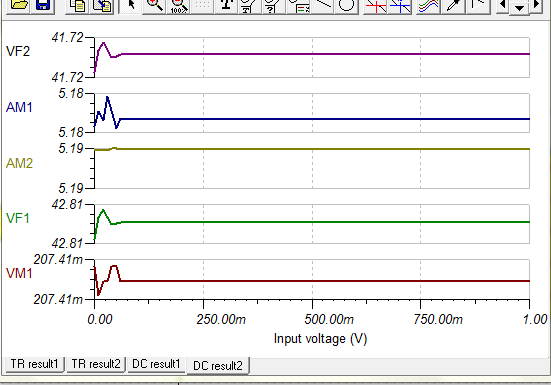Select the Line drawing tool
Viewport: 551px width, 385px height.
[323, 5]
